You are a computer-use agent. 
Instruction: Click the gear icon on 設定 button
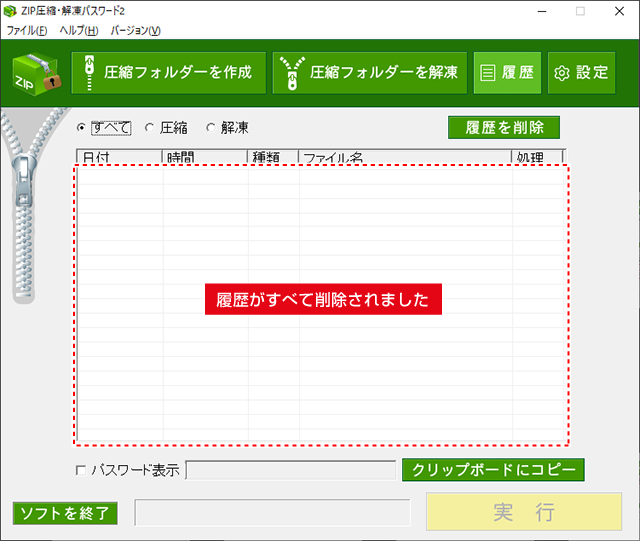tap(562, 73)
